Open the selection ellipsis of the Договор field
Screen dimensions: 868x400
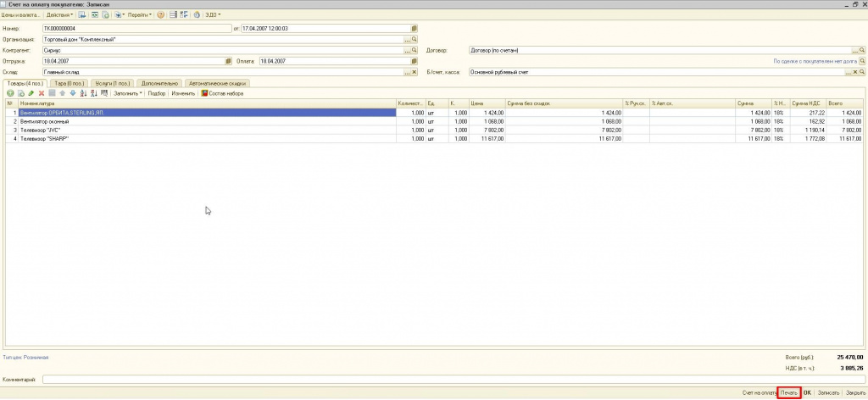[x=854, y=50]
